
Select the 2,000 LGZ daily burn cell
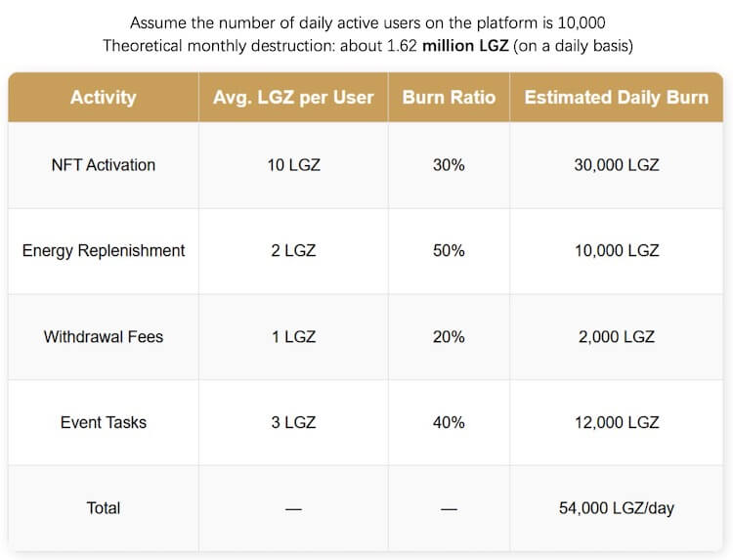[x=616, y=337]
